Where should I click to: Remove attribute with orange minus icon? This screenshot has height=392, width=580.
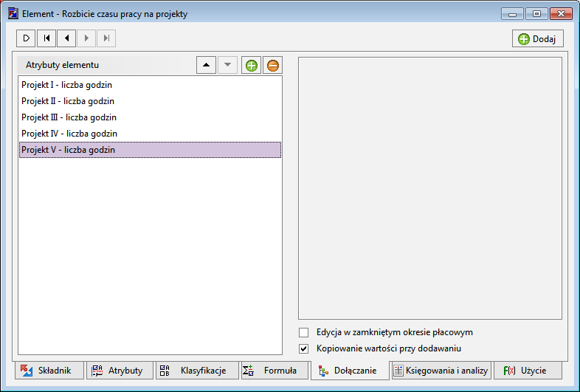272,66
